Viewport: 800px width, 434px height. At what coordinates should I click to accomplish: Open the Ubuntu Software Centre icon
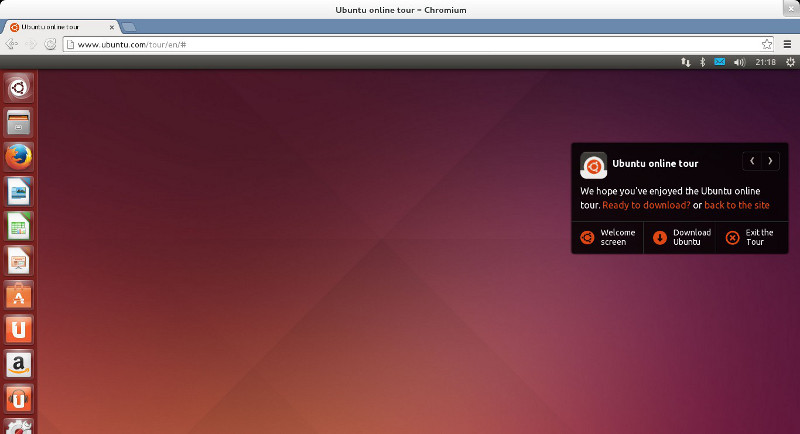pos(19,295)
